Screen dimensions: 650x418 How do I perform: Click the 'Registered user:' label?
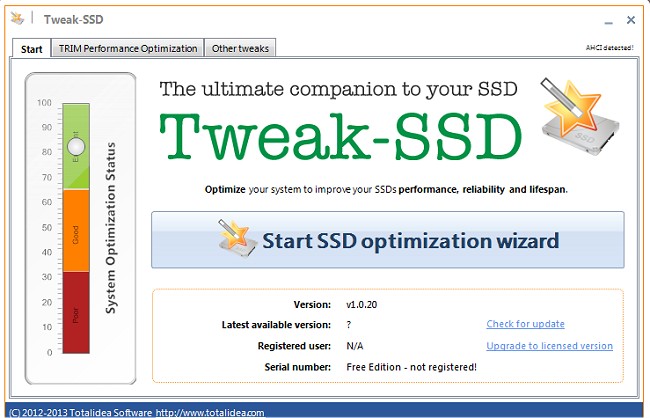(294, 346)
